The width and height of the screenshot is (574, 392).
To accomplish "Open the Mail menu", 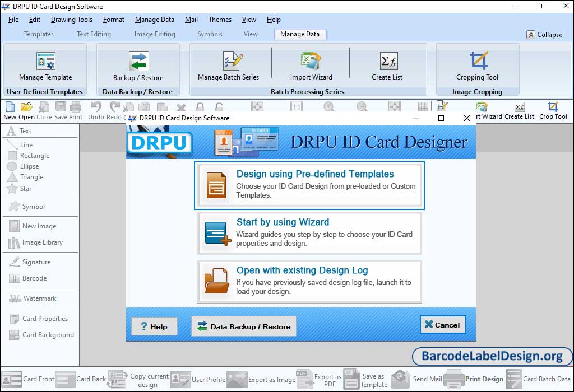I will (x=191, y=20).
